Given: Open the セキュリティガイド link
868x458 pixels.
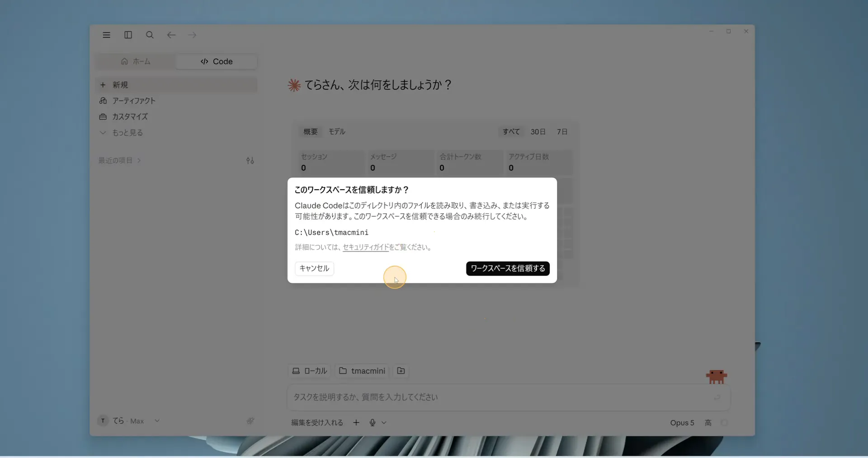Looking at the screenshot, I should coord(366,247).
